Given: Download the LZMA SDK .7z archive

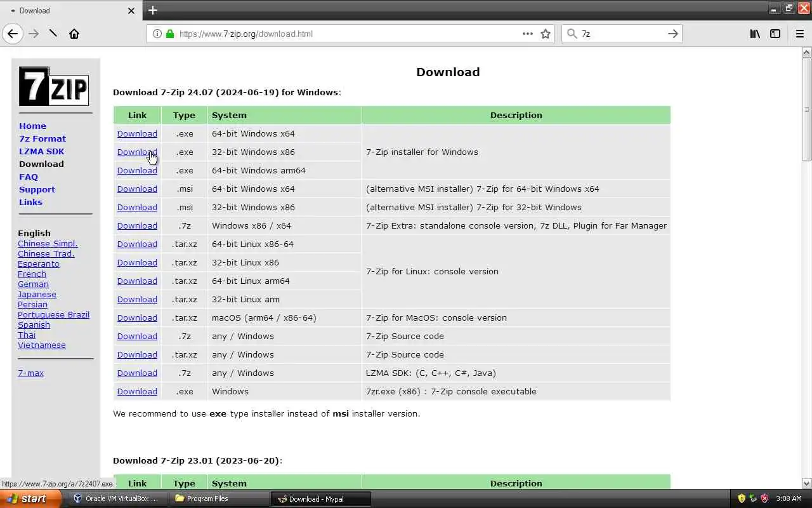Looking at the screenshot, I should pyautogui.click(x=137, y=373).
